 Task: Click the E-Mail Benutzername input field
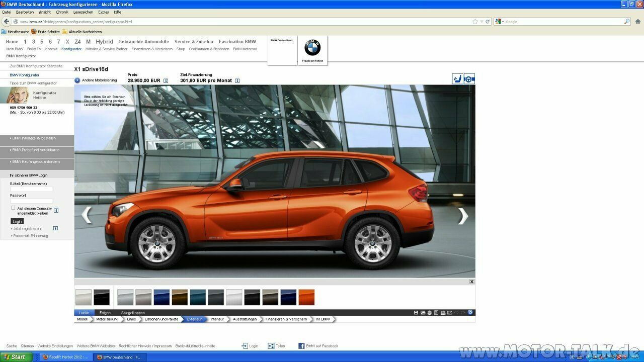[31, 189]
